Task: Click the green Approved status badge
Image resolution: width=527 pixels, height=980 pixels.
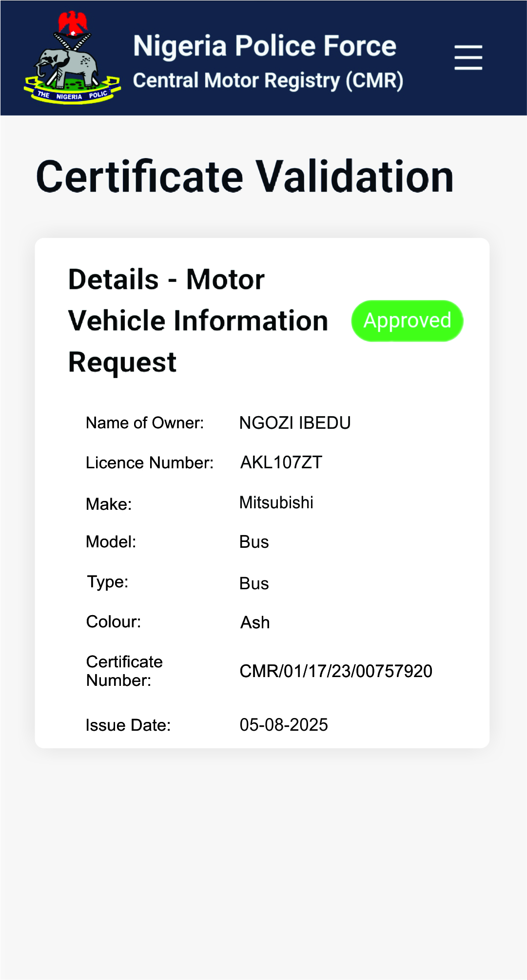Action: [x=407, y=321]
